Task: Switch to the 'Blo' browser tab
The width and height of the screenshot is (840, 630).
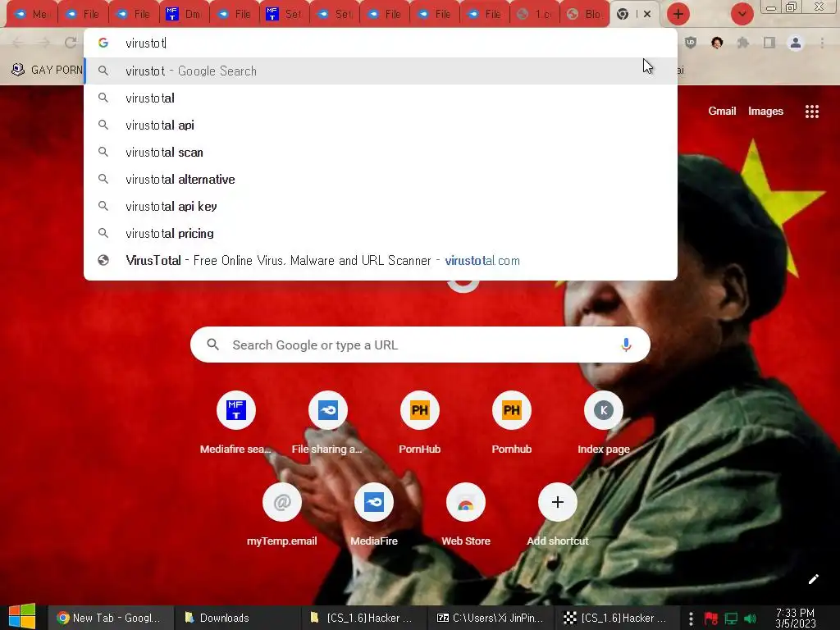Action: tap(586, 15)
